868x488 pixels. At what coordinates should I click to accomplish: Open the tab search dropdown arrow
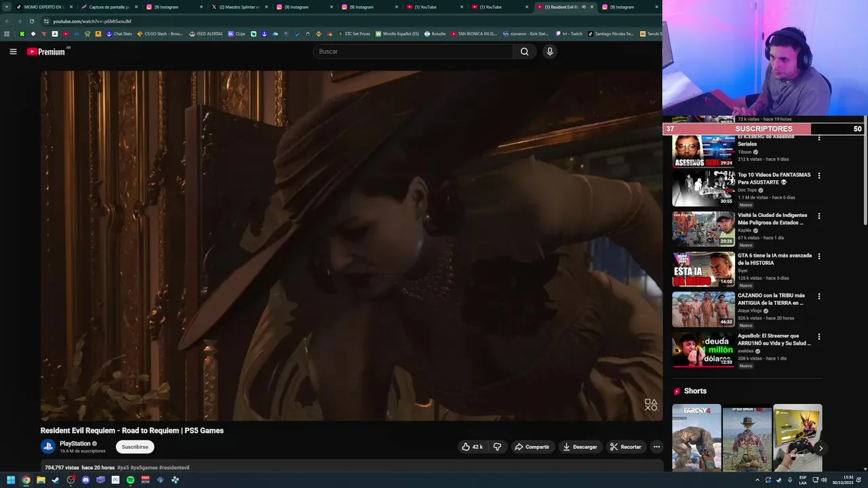(x=6, y=7)
